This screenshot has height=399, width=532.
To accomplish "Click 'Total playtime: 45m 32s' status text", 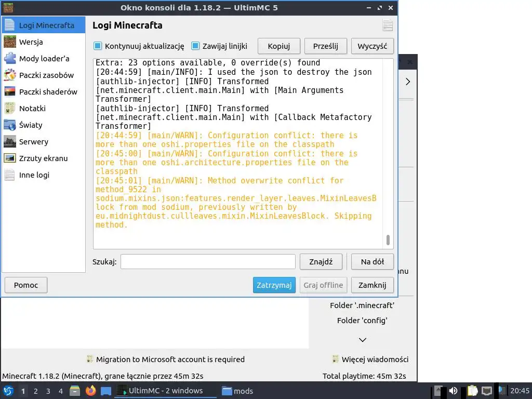I will [x=364, y=376].
